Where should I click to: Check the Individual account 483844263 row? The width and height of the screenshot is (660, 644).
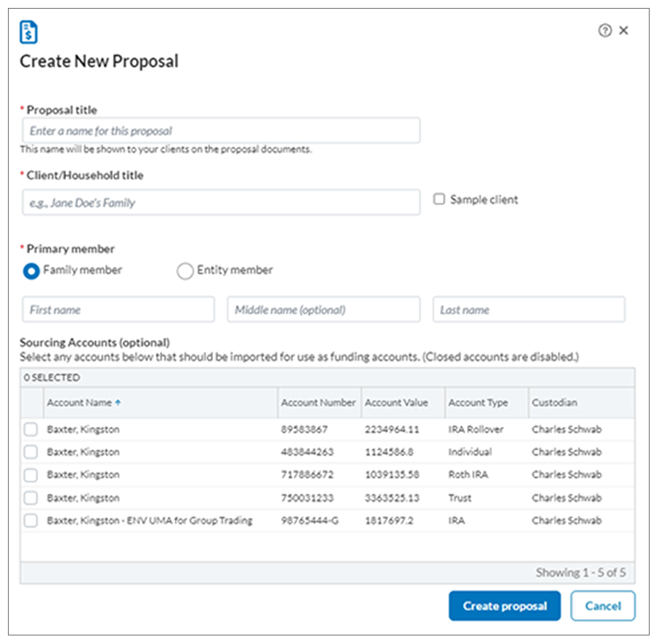[31, 452]
